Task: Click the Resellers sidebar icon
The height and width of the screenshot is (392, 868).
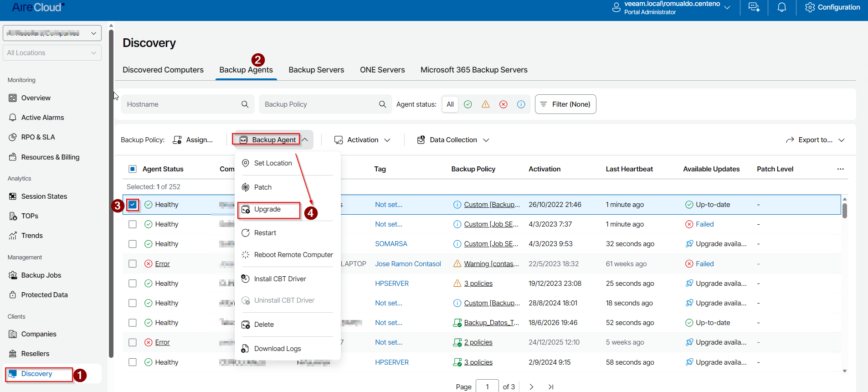Action: (13, 354)
